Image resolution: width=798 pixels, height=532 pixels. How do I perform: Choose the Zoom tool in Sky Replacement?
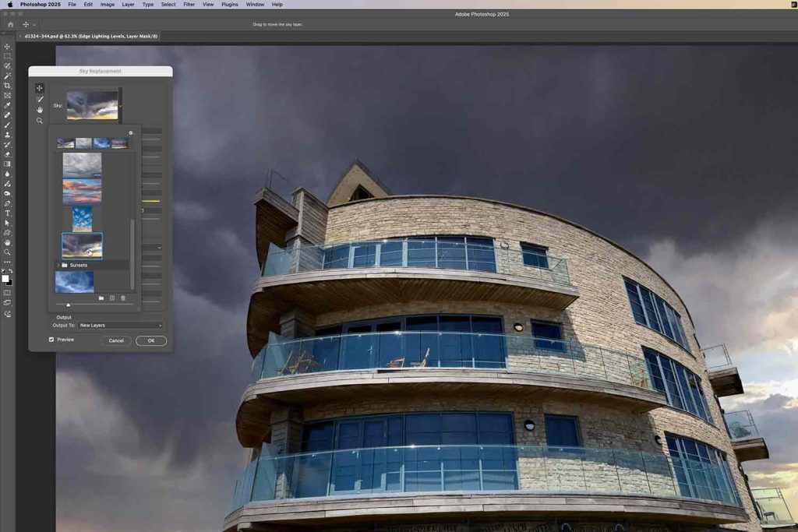point(39,121)
